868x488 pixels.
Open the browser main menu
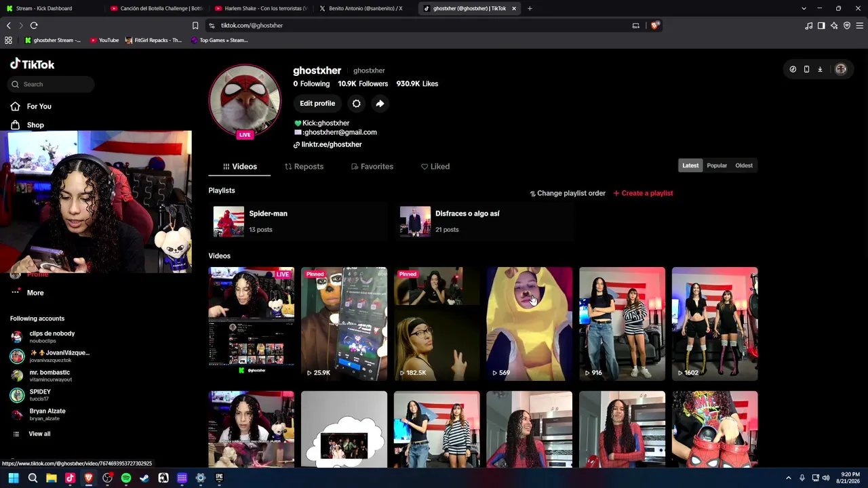click(x=860, y=26)
